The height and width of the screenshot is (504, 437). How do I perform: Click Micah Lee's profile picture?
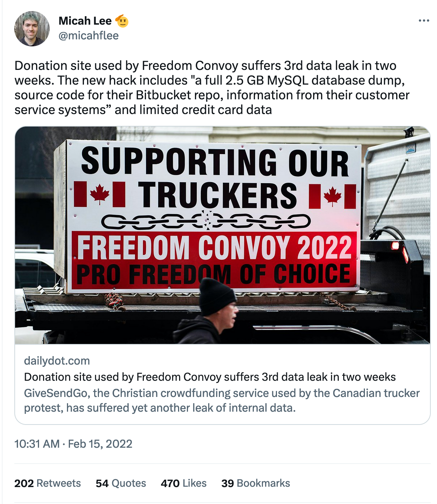click(x=32, y=28)
